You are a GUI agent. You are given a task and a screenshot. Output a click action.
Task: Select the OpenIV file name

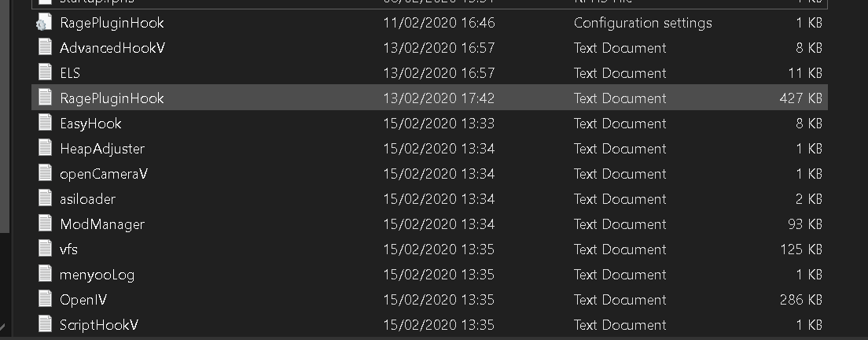click(83, 300)
